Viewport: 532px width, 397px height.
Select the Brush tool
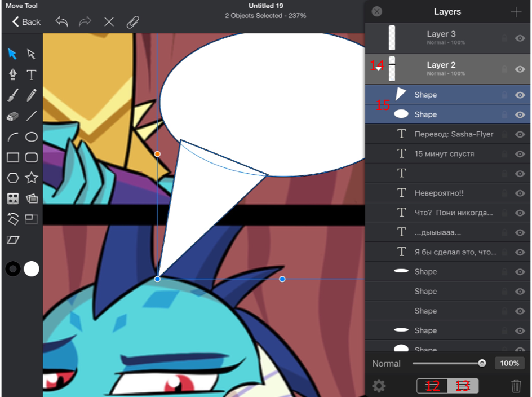pos(12,95)
